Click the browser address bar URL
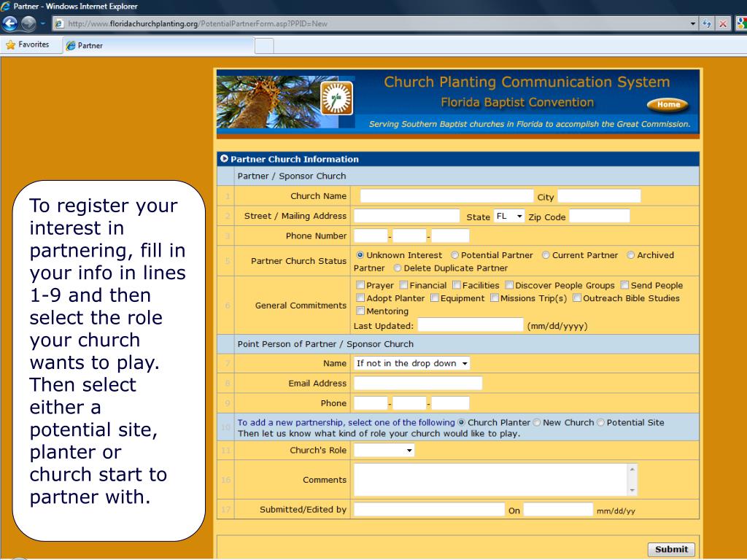 coord(197,23)
